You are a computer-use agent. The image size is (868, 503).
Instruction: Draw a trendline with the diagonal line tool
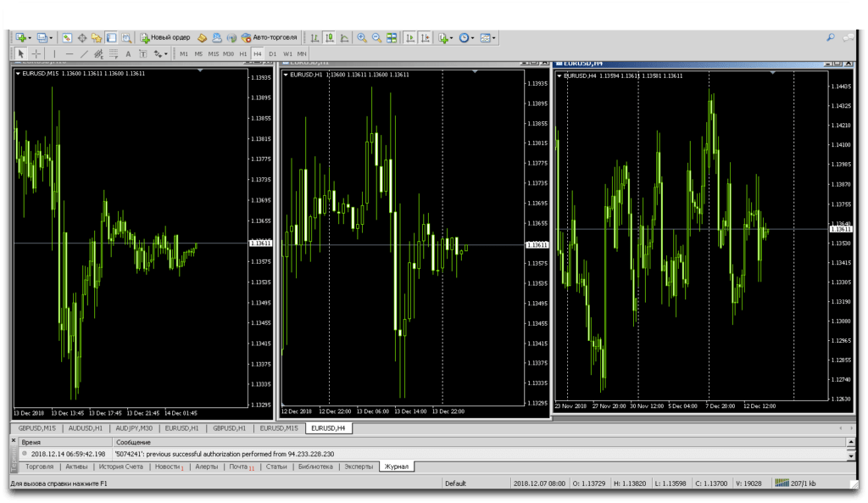click(x=84, y=53)
